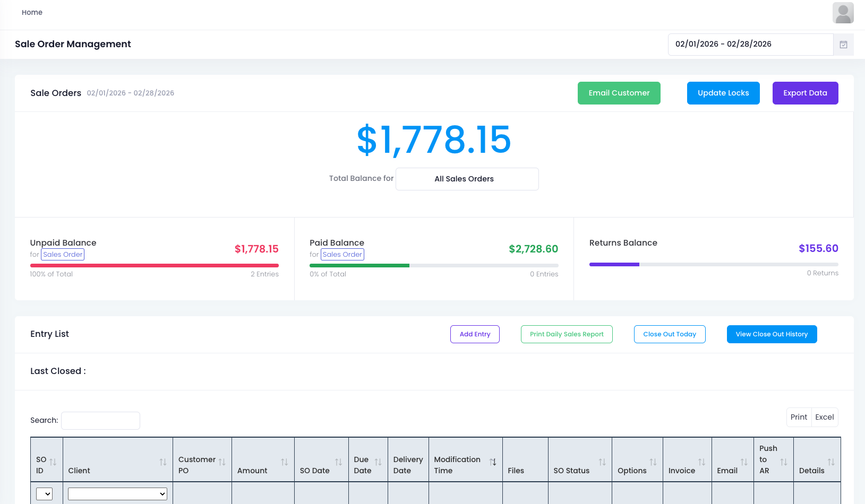Click the Email Customer button
The height and width of the screenshot is (504, 865).
pyautogui.click(x=619, y=93)
